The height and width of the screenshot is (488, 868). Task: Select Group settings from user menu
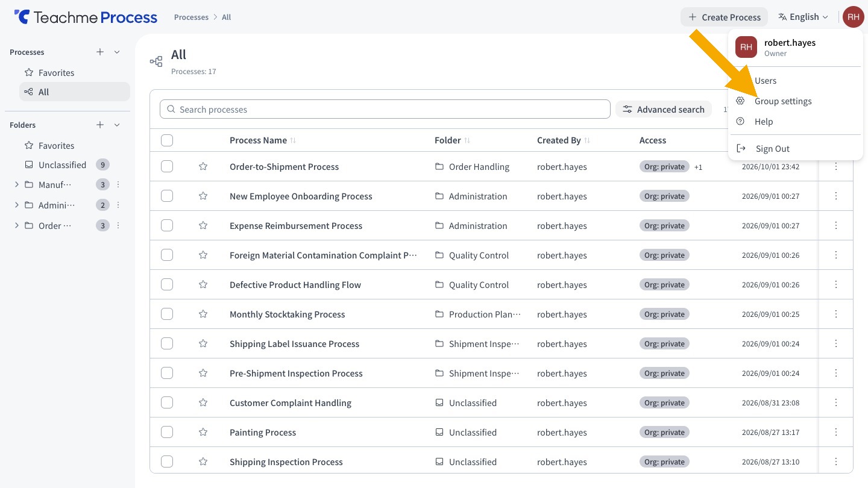coord(794,101)
